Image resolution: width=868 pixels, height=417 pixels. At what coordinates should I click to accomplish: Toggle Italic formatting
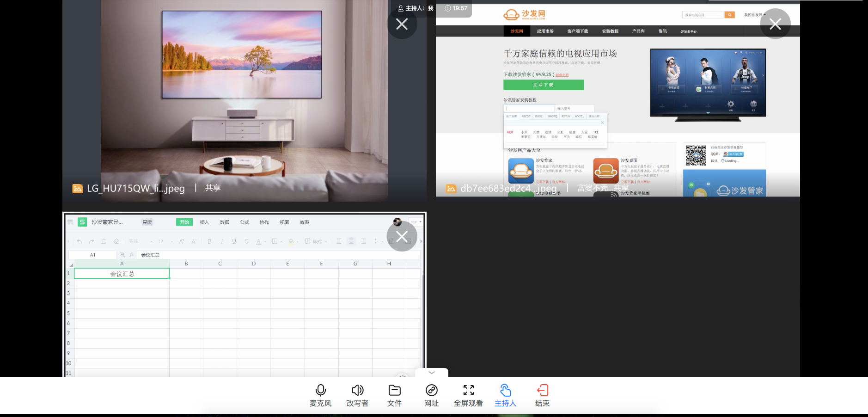222,241
